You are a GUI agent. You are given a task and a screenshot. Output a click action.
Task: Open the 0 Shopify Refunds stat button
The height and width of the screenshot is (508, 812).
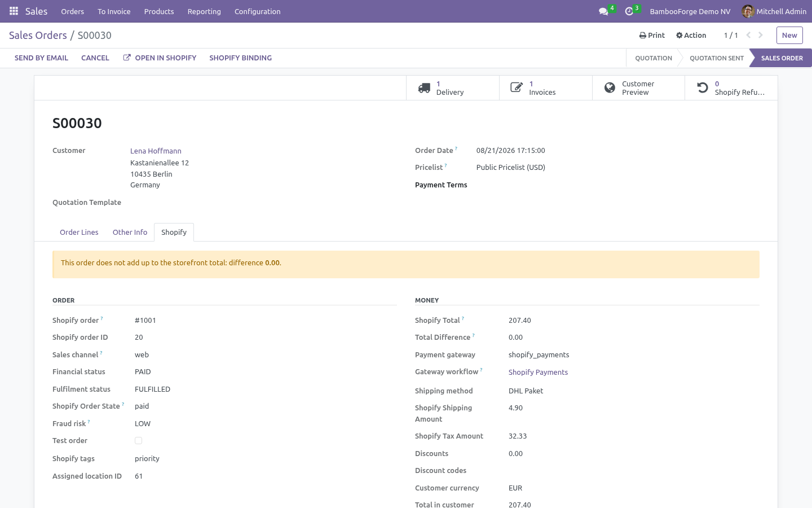coord(731,88)
